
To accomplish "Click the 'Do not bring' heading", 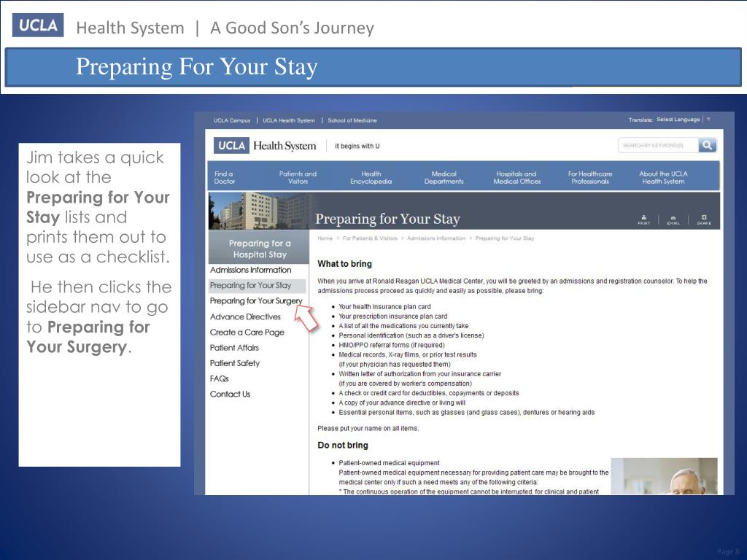I will [x=343, y=446].
